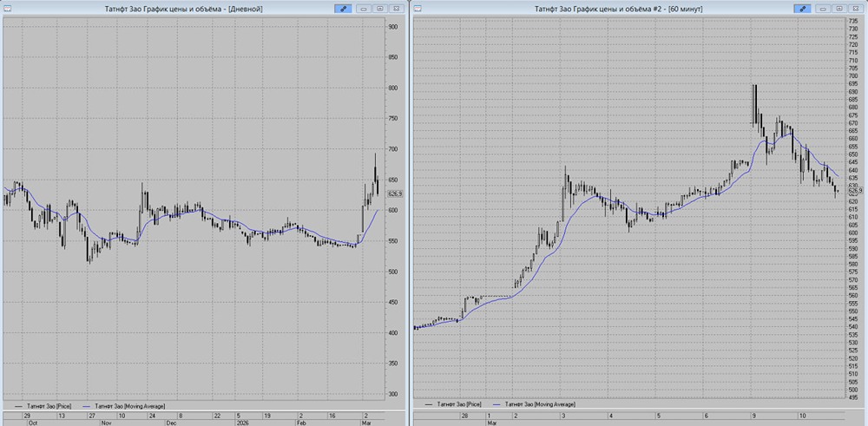Click the 800 label on the daily price axis
This screenshot has width=868, height=426.
pyautogui.click(x=393, y=88)
